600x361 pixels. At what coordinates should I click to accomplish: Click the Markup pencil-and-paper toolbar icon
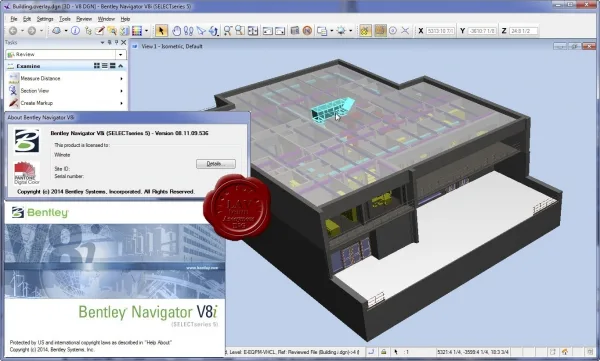tap(100, 31)
